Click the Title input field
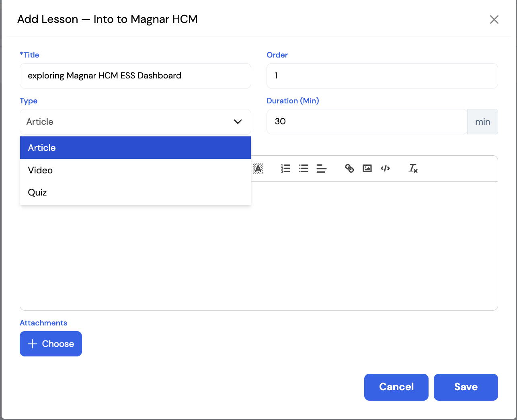 (135, 76)
